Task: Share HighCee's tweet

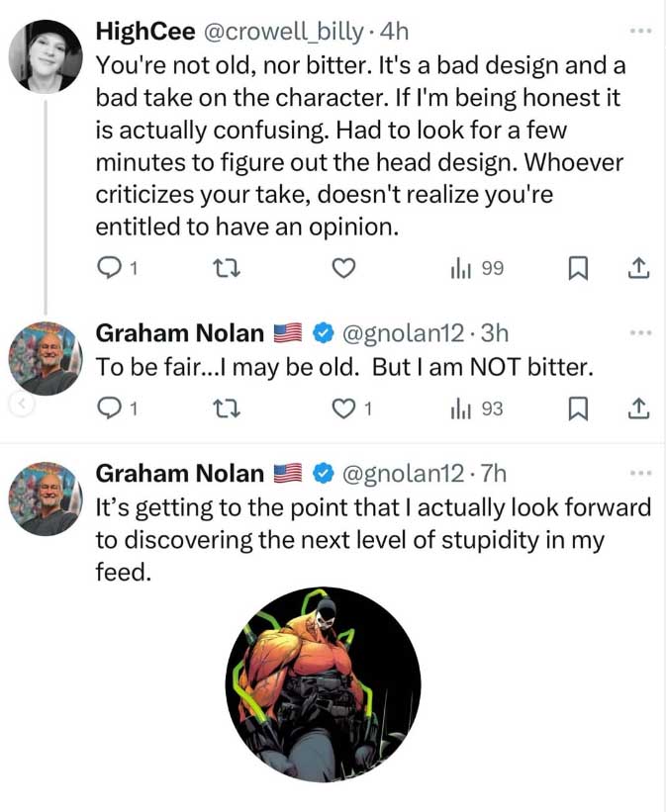Action: [639, 267]
